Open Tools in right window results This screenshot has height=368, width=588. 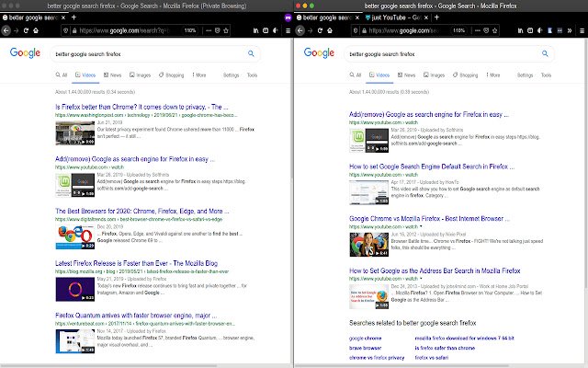(x=546, y=75)
